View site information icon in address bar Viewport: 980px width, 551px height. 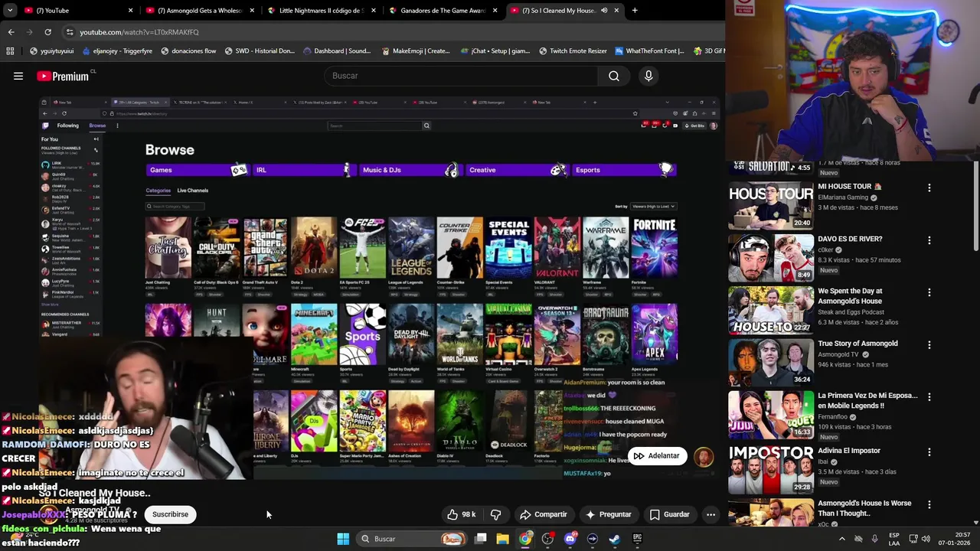pyautogui.click(x=70, y=32)
